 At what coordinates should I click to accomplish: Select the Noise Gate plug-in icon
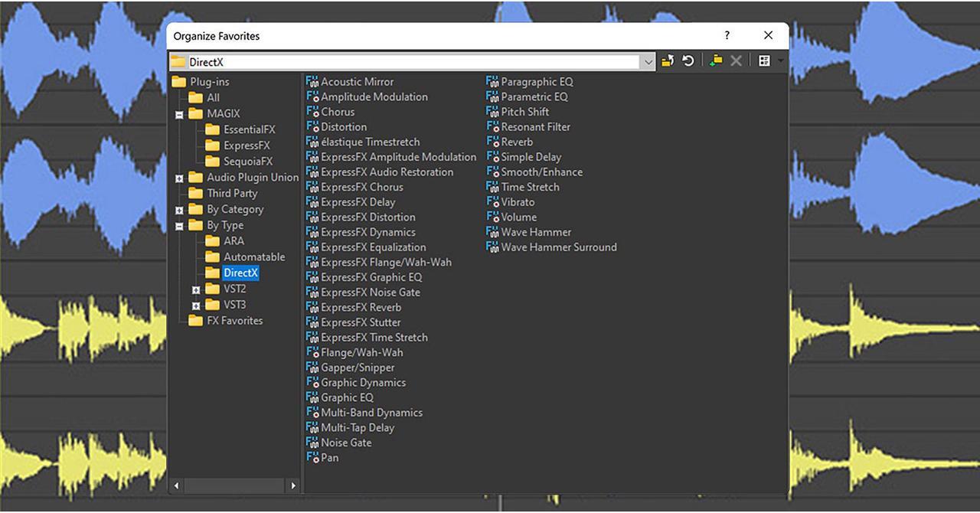pyautogui.click(x=312, y=443)
